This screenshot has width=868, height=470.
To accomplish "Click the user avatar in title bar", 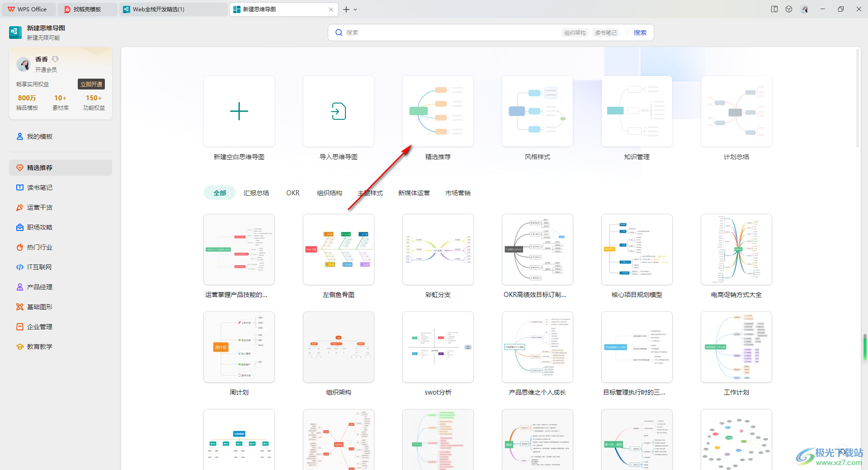I will (804, 9).
